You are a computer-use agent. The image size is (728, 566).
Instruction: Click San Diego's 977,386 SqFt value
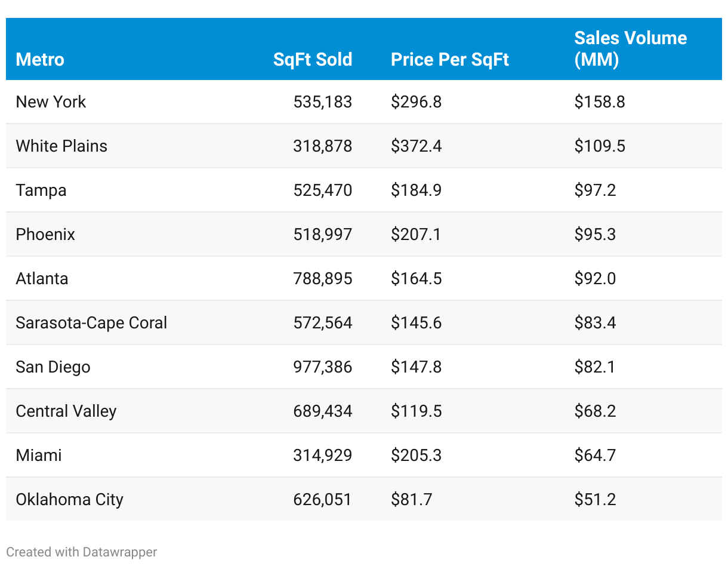click(322, 367)
